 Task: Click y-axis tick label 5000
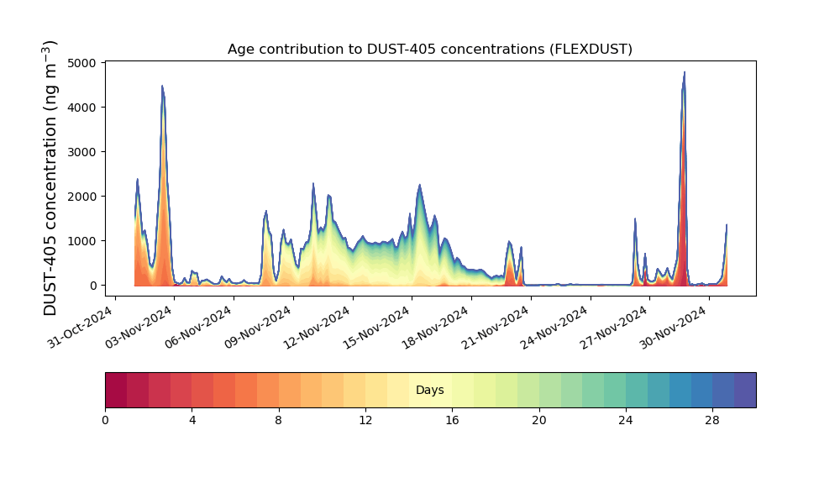click(x=82, y=63)
